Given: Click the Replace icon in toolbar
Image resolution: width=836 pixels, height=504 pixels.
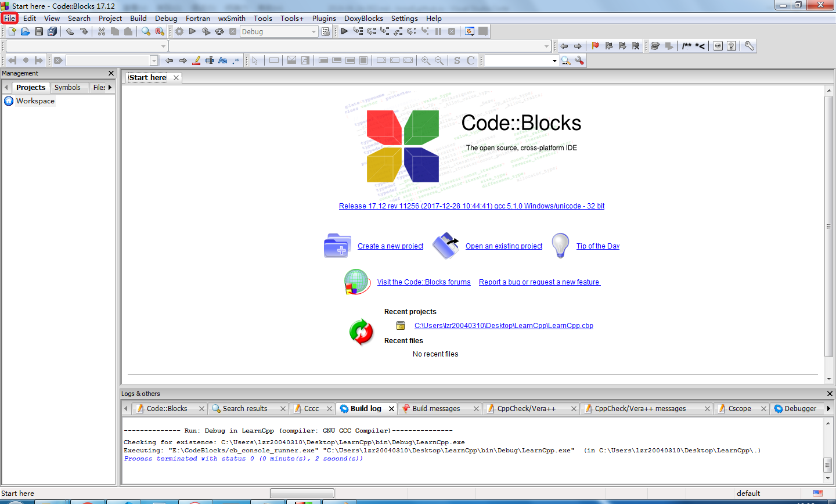Looking at the screenshot, I should coord(160,31).
